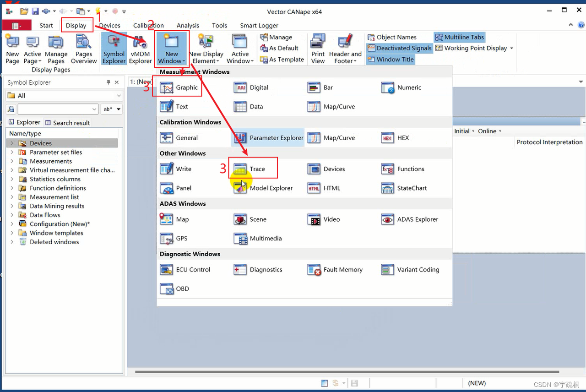Open the Model Explorer window
This screenshot has width=586, height=392.
click(x=263, y=188)
